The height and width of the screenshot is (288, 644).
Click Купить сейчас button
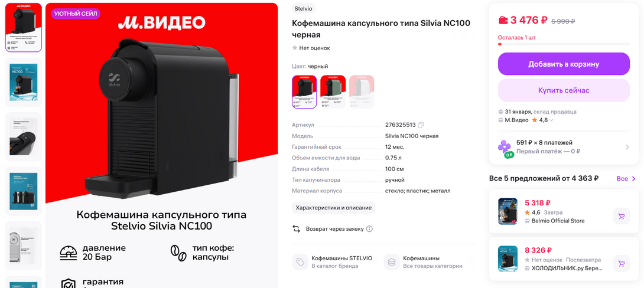pos(564,90)
